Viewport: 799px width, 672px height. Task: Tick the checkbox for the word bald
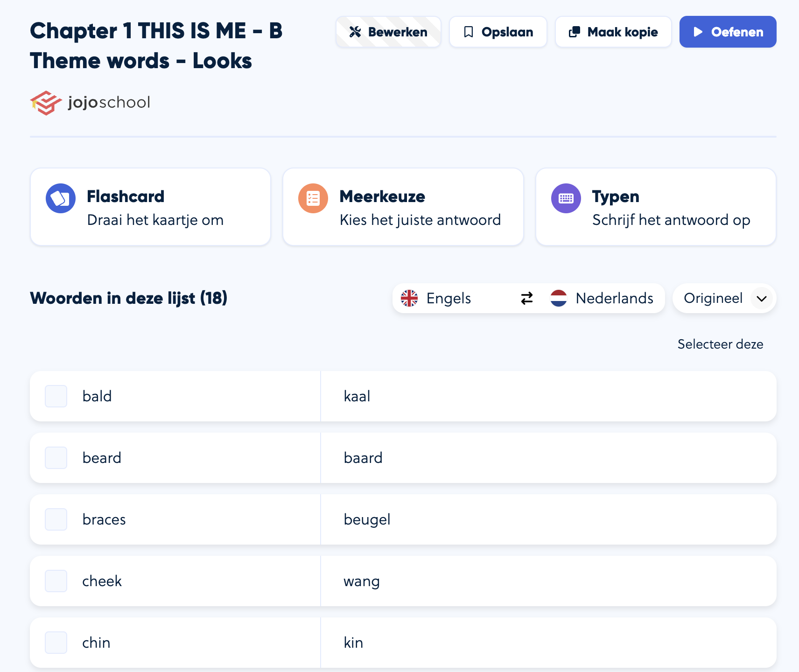(x=56, y=396)
